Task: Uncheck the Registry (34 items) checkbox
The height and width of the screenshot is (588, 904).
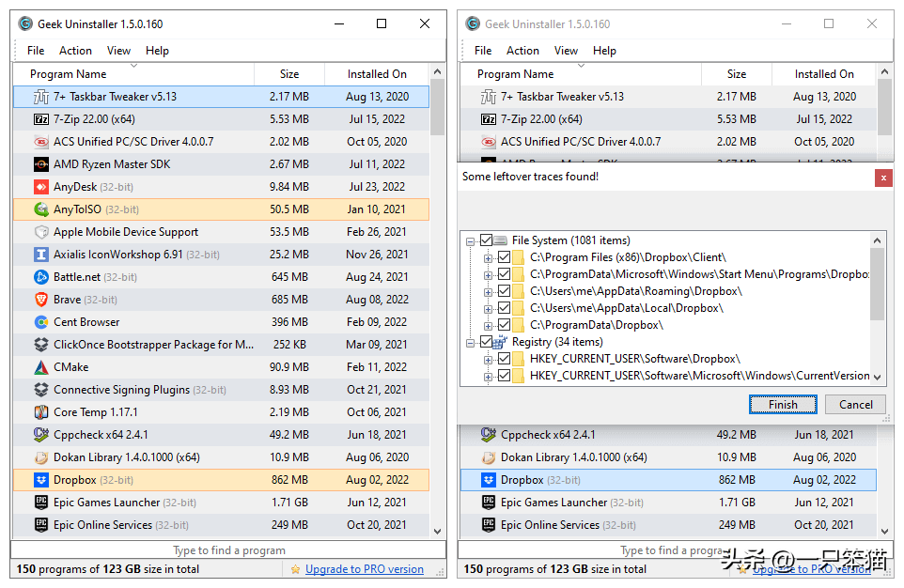Action: point(486,342)
